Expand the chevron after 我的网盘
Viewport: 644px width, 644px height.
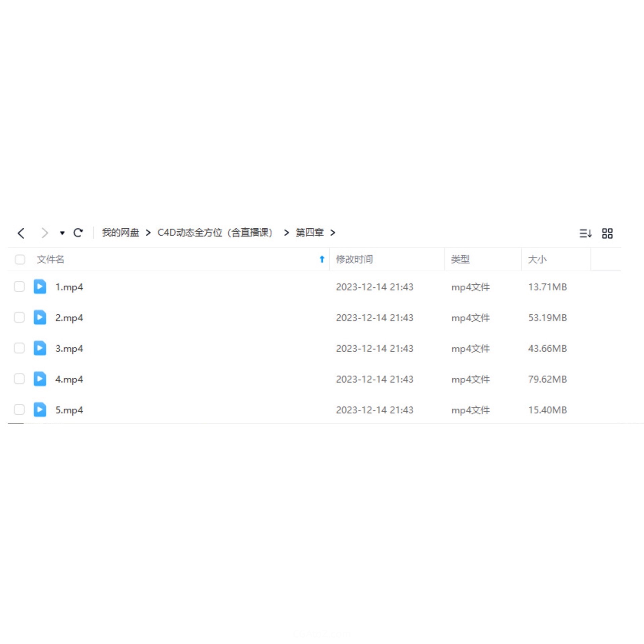click(148, 232)
